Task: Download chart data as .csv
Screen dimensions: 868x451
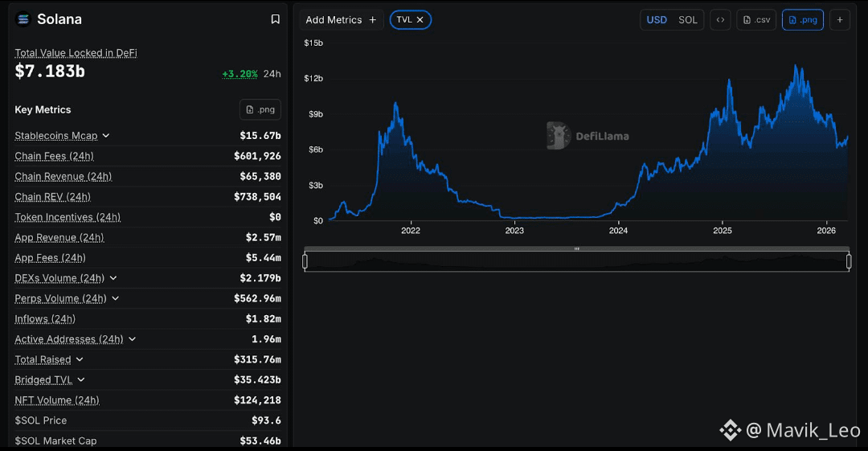Action: tap(756, 20)
